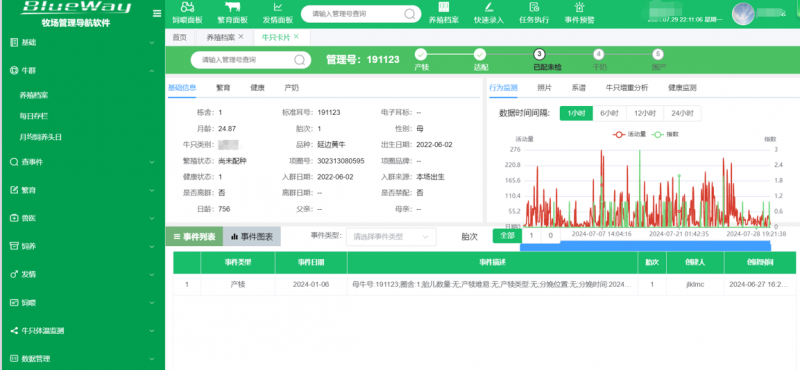Open the 事件预警 alarm icon
The width and height of the screenshot is (800, 370).
(579, 7)
